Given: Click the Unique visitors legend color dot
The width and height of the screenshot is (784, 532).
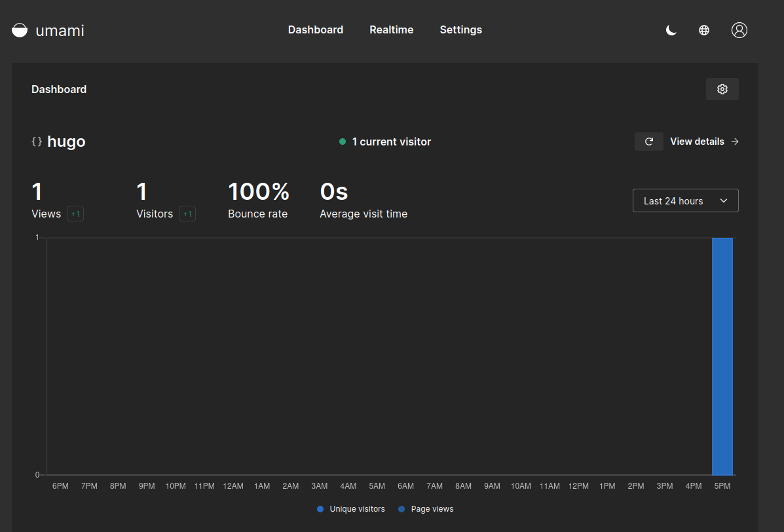Looking at the screenshot, I should tap(320, 509).
